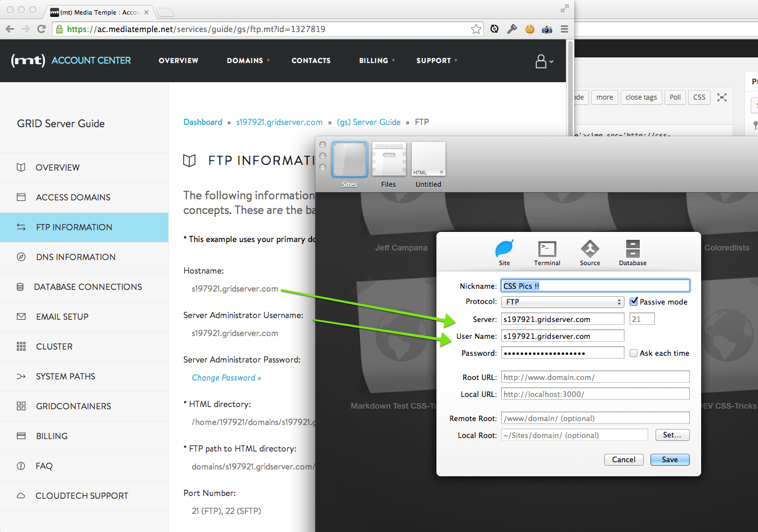Click the wrench key extension icon
The width and height of the screenshot is (758, 532).
[x=512, y=29]
